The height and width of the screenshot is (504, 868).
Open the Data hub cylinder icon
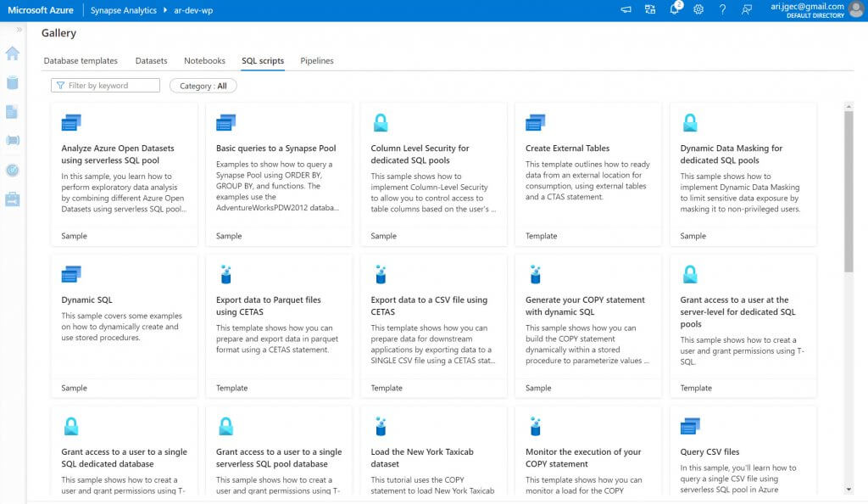(x=12, y=83)
